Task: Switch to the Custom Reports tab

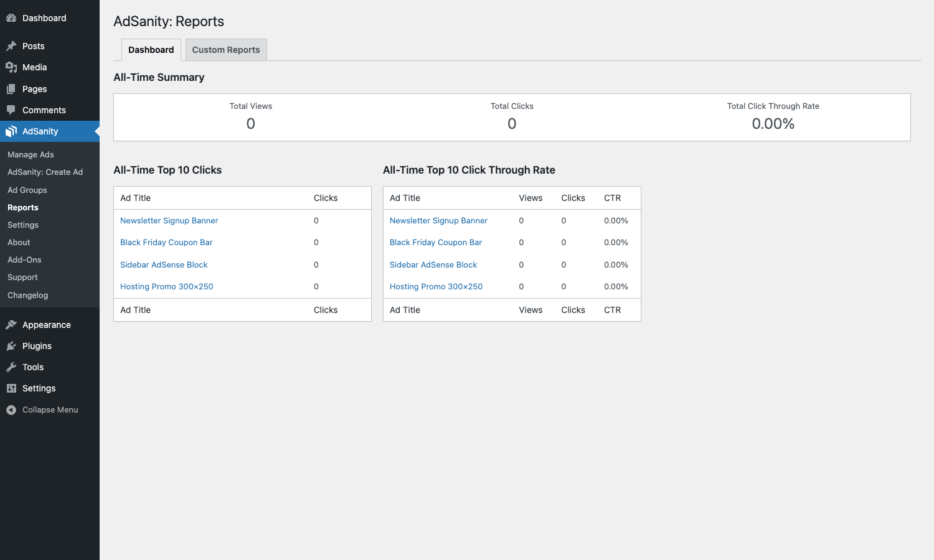Action: (226, 50)
